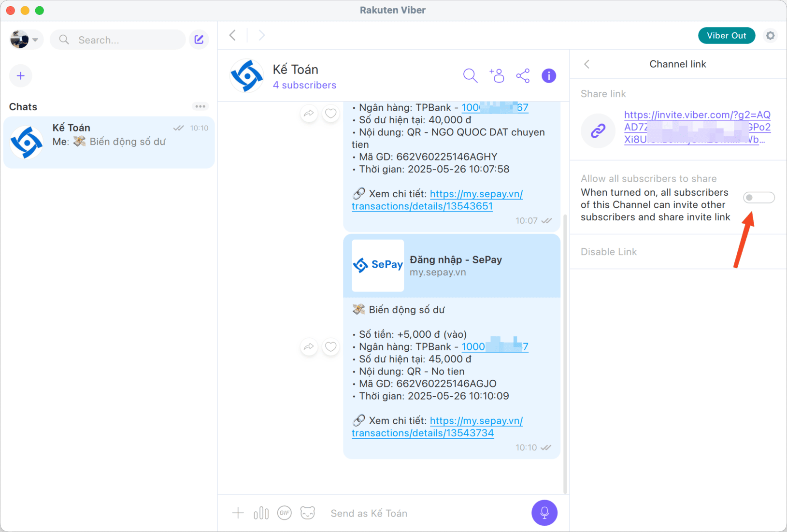Click the Số dư hiện tại: 45,000 đ line
787x532 pixels.
(x=415, y=359)
